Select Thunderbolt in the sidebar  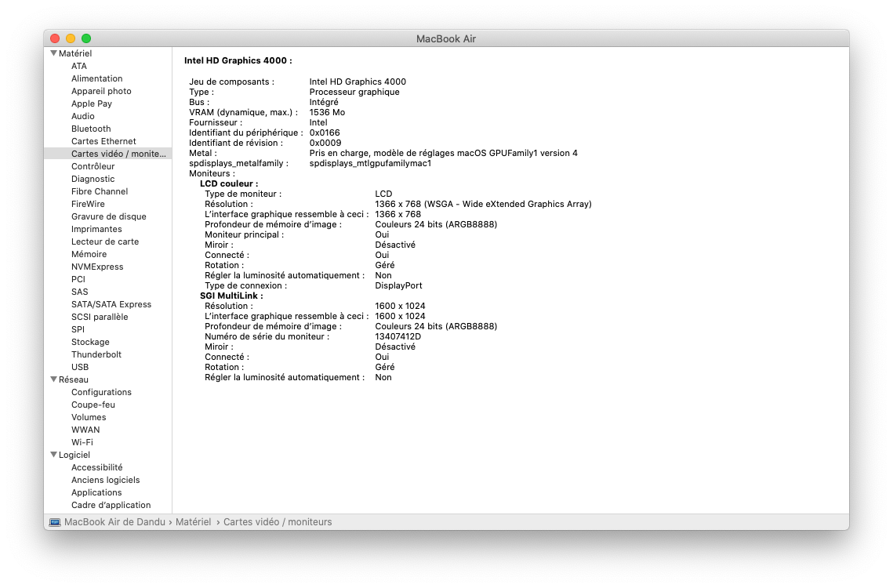[96, 354]
